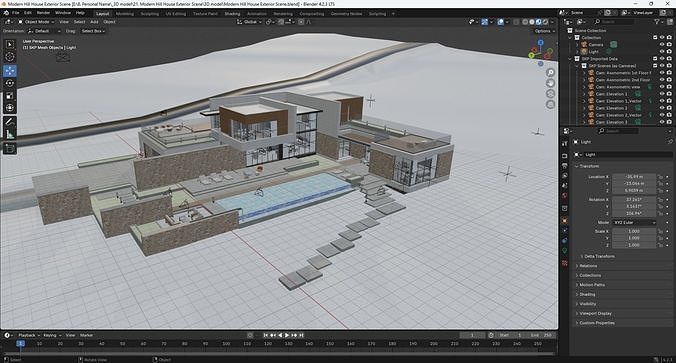Screen dimensions: 676x363
Task: Open the timeline Playback popover
Action: [x=28, y=335]
